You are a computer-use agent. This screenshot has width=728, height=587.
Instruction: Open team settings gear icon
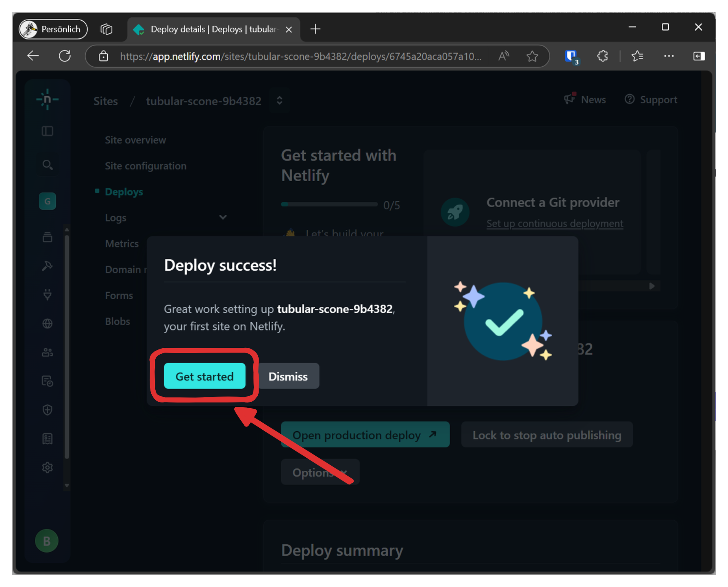(x=47, y=467)
